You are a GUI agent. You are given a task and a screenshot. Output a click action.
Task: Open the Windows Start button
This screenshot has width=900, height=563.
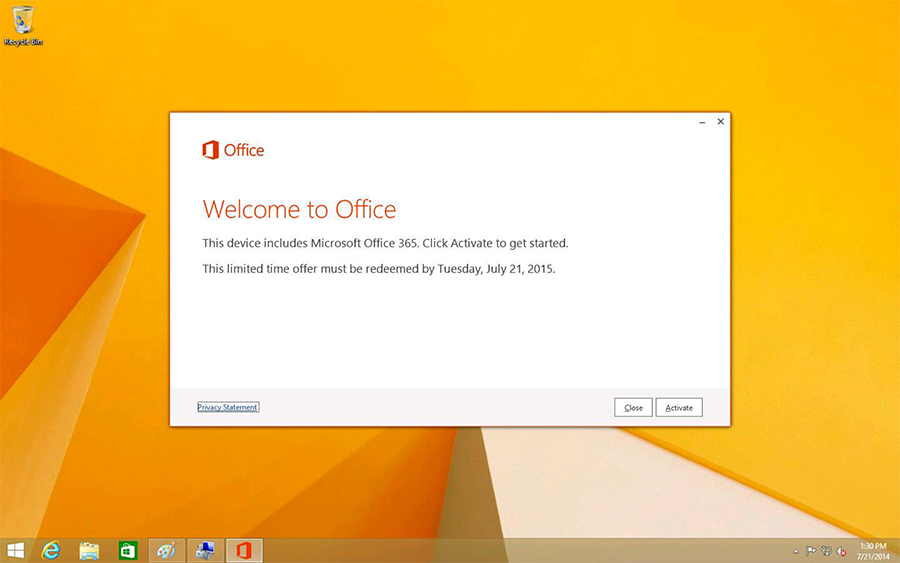pos(15,551)
